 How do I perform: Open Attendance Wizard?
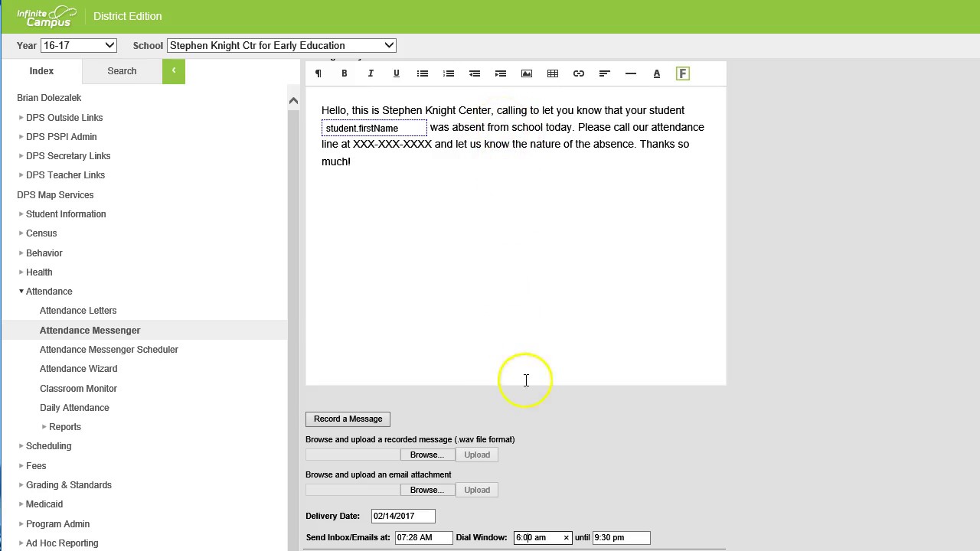coord(78,368)
